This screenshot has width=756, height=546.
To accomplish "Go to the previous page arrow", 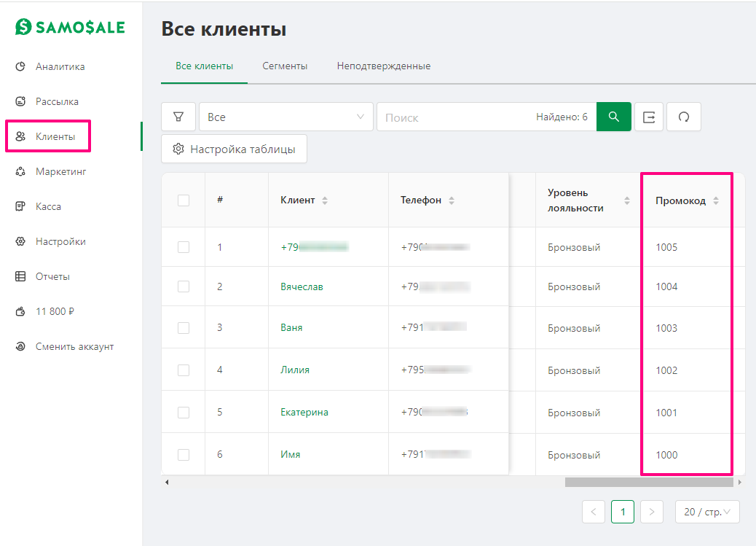I will (x=594, y=512).
